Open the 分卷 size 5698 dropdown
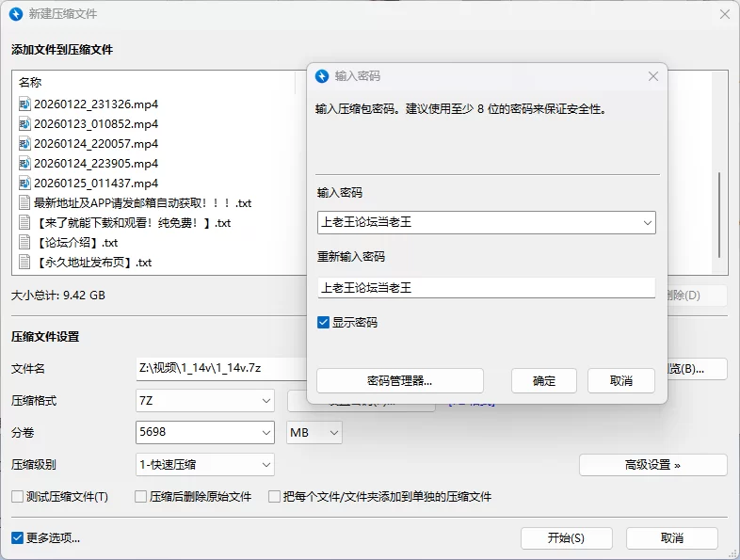The width and height of the screenshot is (740, 560). pos(266,433)
